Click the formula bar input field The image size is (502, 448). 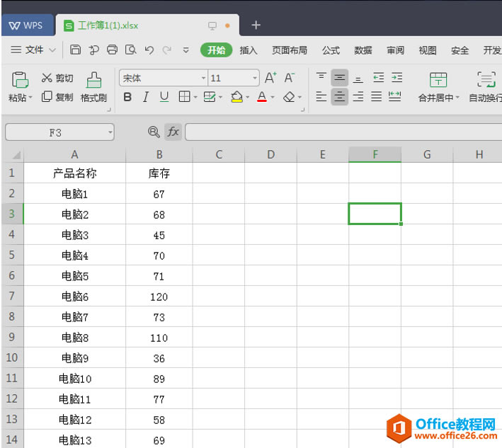point(343,132)
